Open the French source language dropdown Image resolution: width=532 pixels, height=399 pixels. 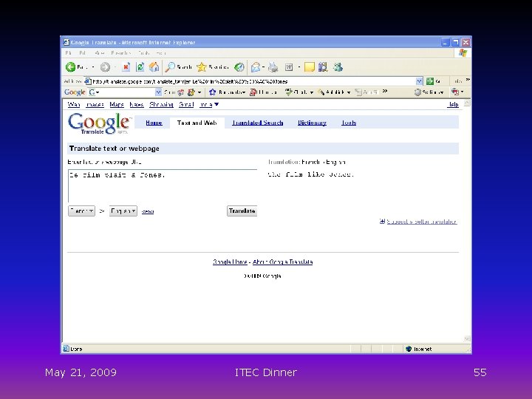(81, 211)
